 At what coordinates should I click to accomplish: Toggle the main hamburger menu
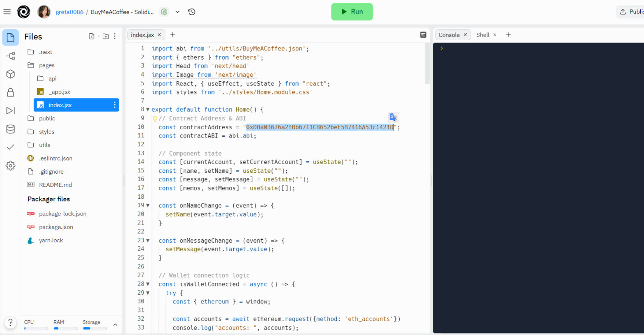(x=7, y=12)
